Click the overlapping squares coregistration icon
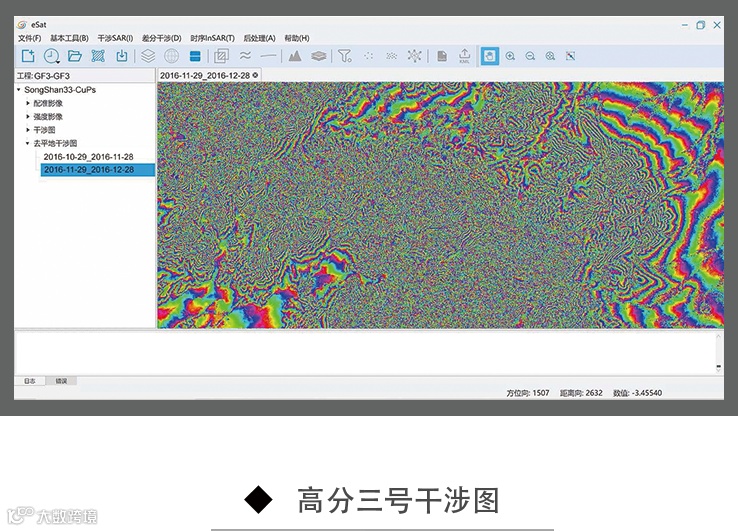This screenshot has height=531, width=738. coord(221,56)
